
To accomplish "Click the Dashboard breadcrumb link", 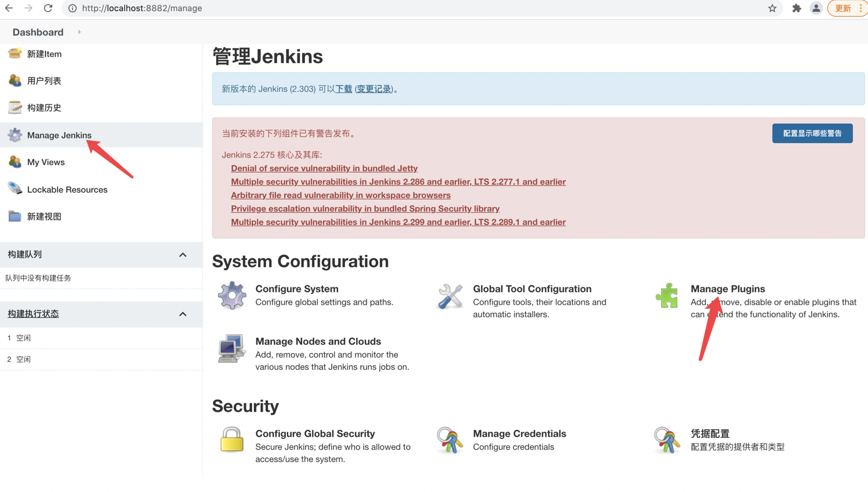I will 38,32.
